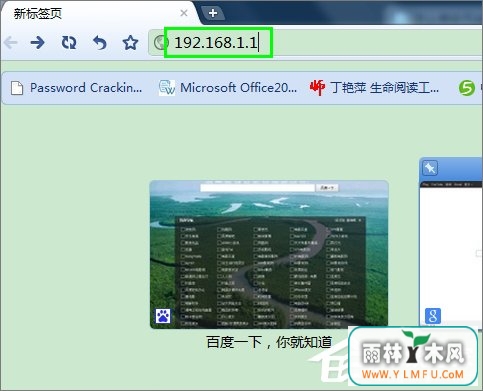Screen dimensions: 483x391
Task: Select the 新标签页 tab
Action: pos(97,13)
